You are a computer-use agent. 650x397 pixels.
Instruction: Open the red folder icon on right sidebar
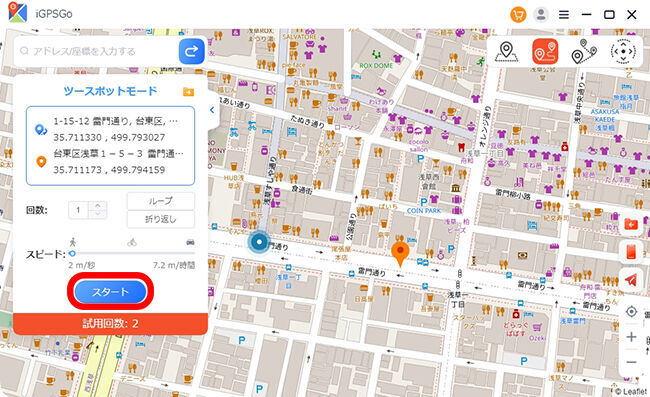tap(631, 225)
